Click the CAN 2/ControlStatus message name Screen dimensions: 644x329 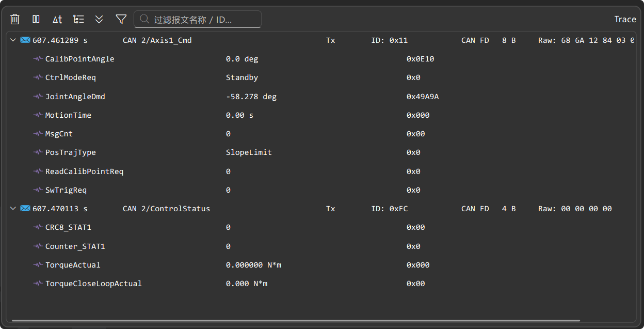tap(167, 209)
